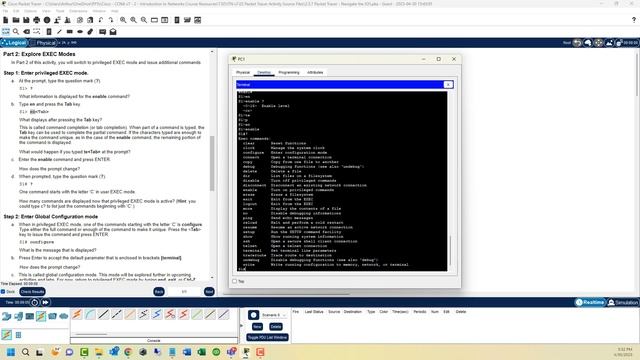
Task: Select End Devices category icon
Action: point(18,316)
